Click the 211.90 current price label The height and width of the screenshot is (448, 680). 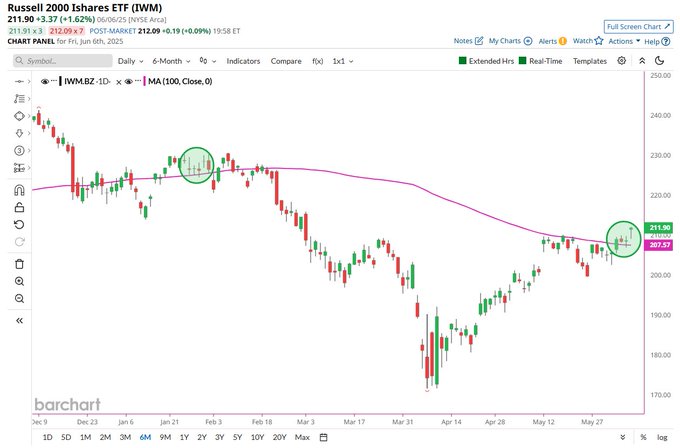pos(660,227)
